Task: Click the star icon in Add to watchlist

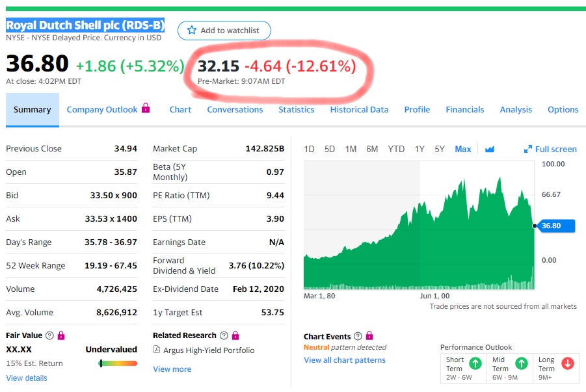Action: (x=192, y=30)
